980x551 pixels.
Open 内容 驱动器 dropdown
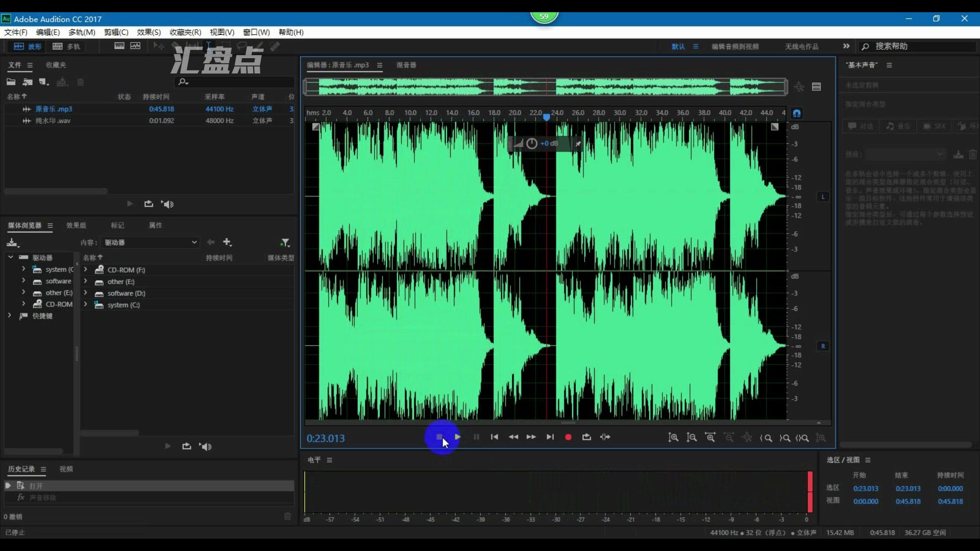pos(150,242)
